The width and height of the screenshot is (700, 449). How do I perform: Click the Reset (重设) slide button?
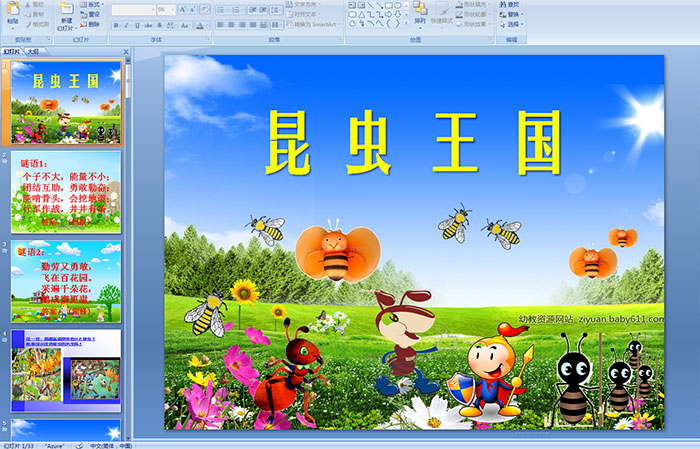[90, 14]
